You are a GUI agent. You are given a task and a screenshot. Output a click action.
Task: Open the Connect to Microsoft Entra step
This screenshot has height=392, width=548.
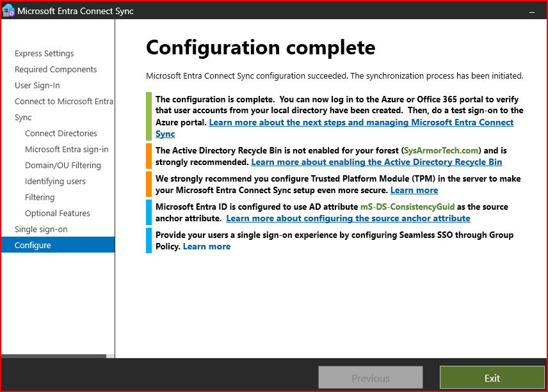click(x=64, y=102)
